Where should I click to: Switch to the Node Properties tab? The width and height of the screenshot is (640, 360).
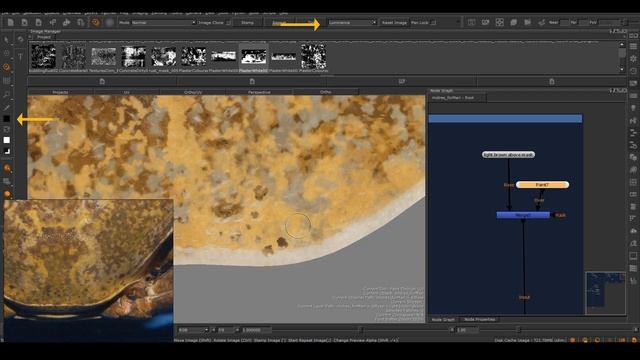[480, 320]
